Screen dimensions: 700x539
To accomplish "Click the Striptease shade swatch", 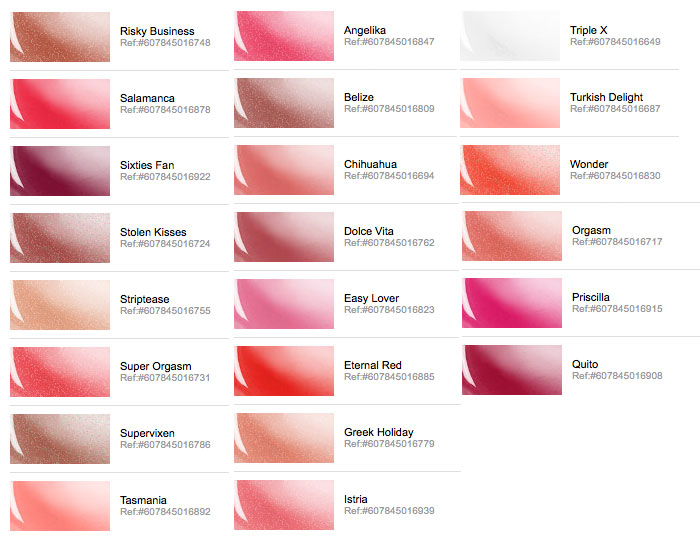I will pyautogui.click(x=60, y=305).
